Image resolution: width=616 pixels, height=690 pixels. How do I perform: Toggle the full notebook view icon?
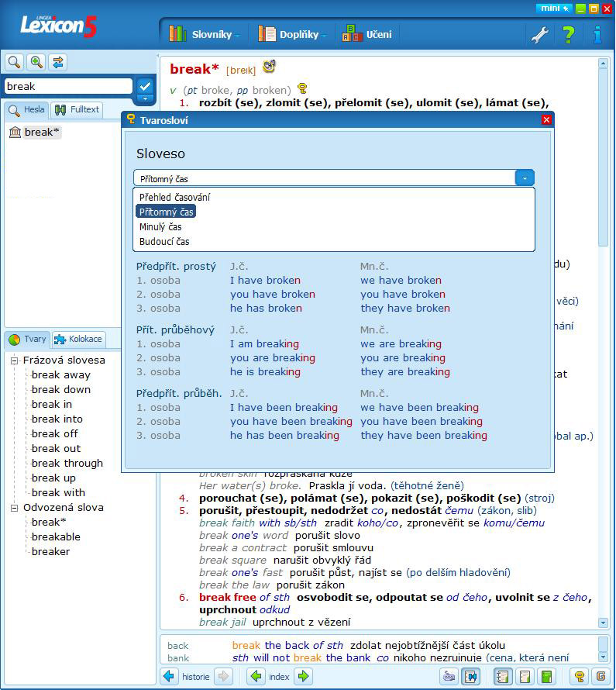(x=503, y=676)
